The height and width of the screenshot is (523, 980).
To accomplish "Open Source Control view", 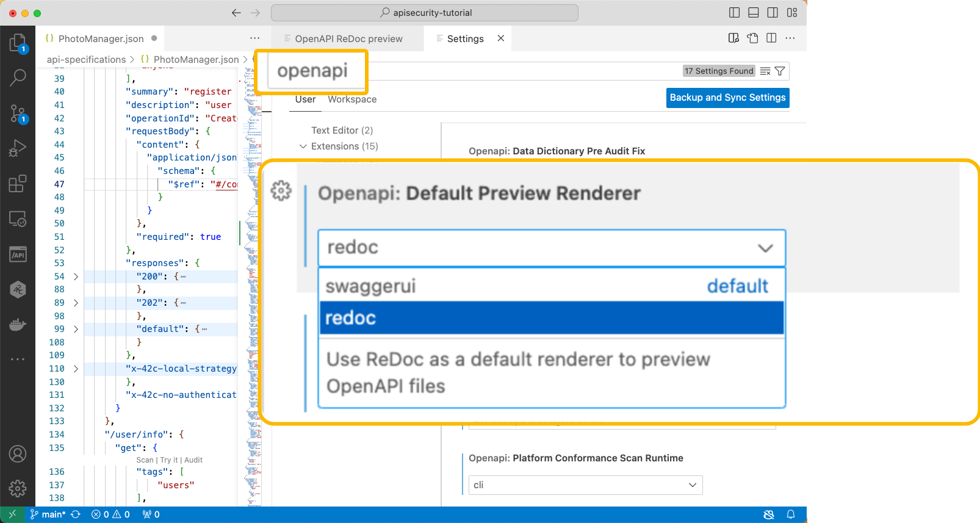I will [x=18, y=114].
